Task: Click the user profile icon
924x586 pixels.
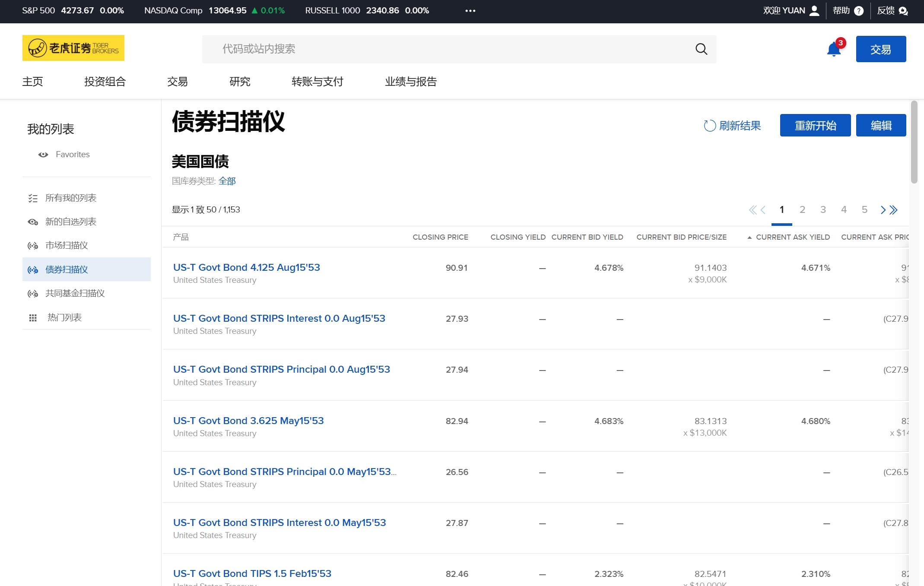Action: (814, 11)
